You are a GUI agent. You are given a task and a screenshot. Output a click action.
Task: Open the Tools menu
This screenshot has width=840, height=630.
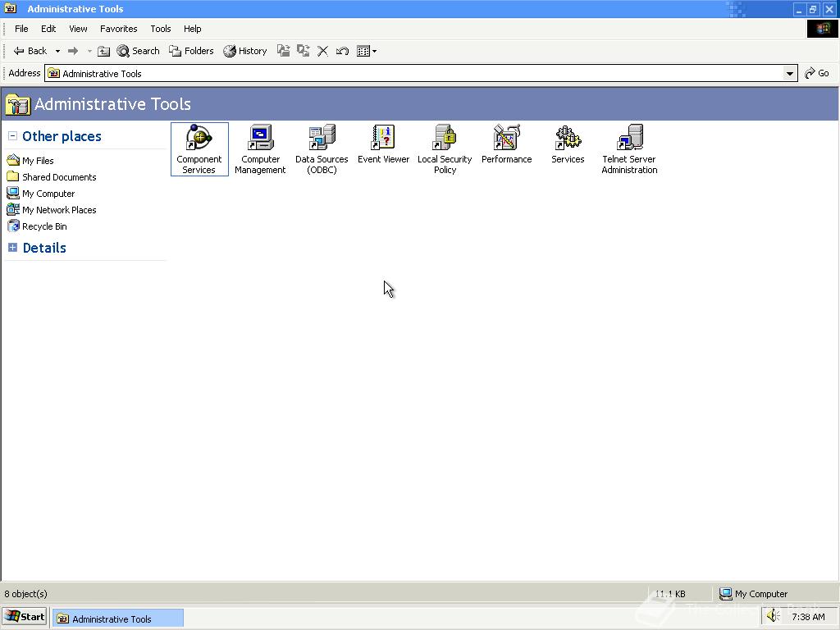[x=160, y=29]
